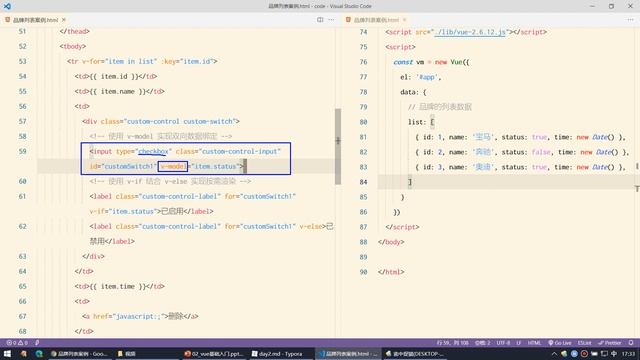Switch to Chrome window 品牌列表案例 - Goo...
The height and width of the screenshot is (360, 640).
tap(79, 354)
